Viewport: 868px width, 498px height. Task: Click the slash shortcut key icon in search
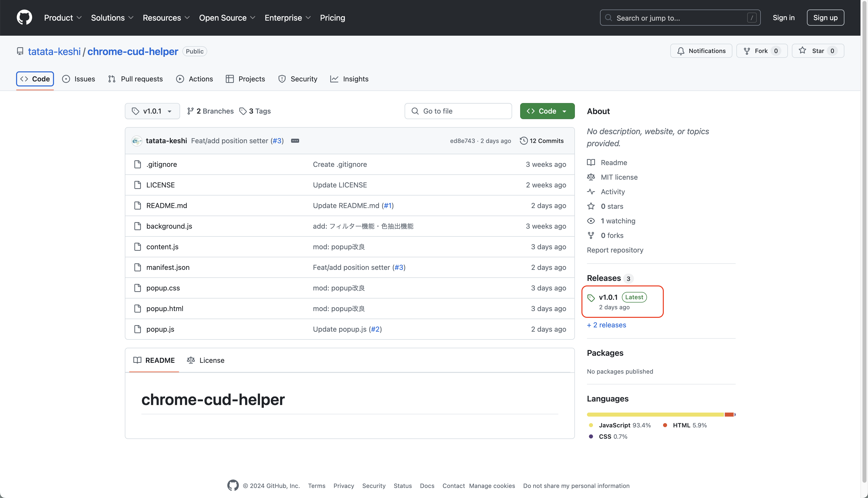click(x=751, y=17)
